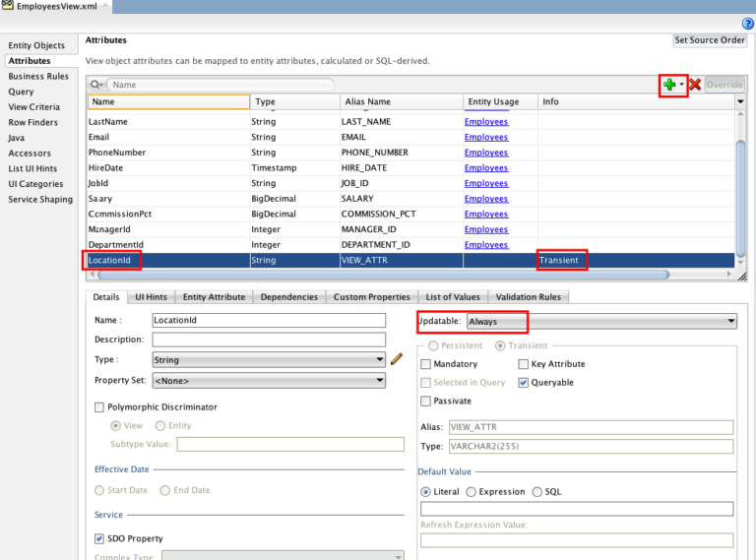This screenshot has width=756, height=560.
Task: Click the green plus add attribute icon
Action: point(669,85)
